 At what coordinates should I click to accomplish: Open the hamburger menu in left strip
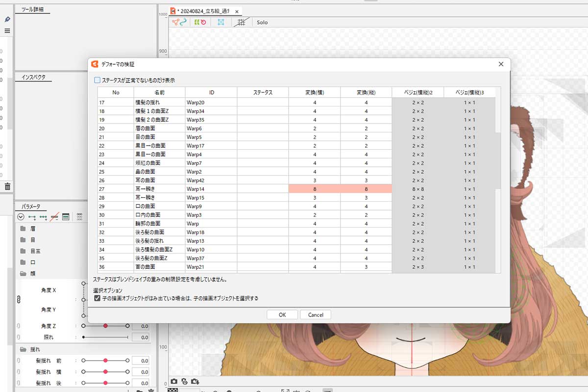point(7,31)
